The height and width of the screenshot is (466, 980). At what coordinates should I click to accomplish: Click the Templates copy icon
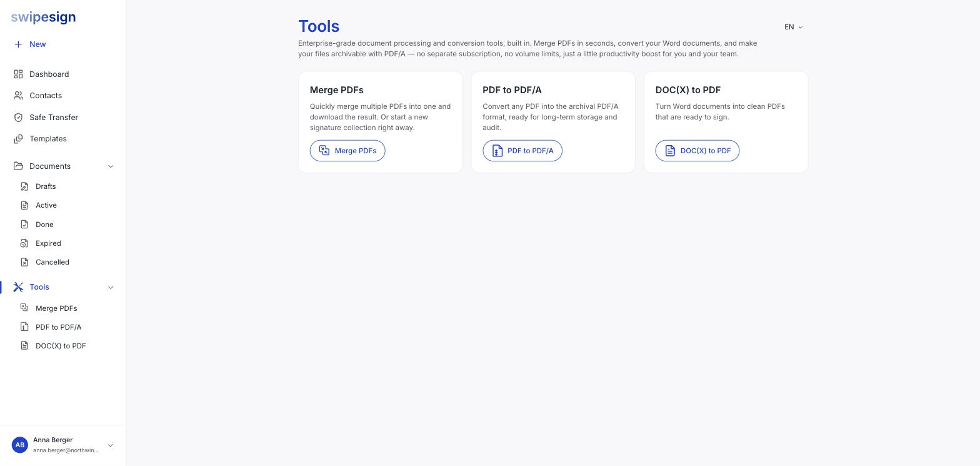pos(18,139)
